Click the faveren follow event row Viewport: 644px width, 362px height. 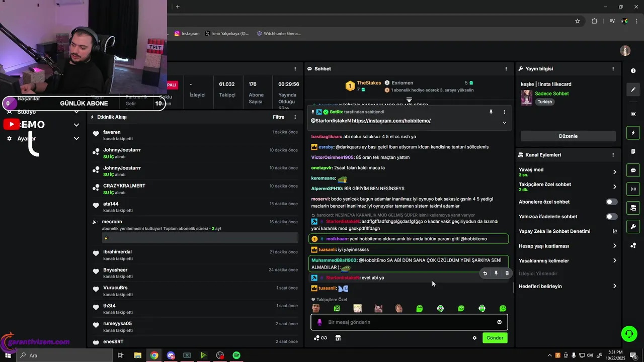click(195, 135)
